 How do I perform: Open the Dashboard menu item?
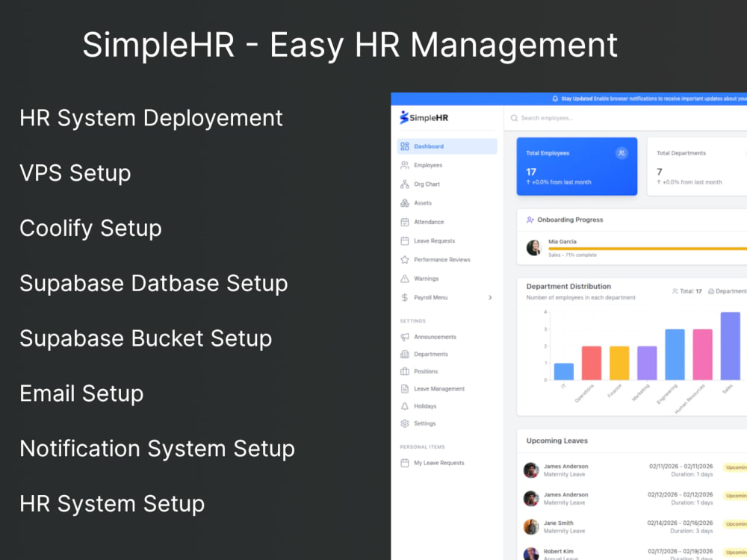[x=447, y=146]
